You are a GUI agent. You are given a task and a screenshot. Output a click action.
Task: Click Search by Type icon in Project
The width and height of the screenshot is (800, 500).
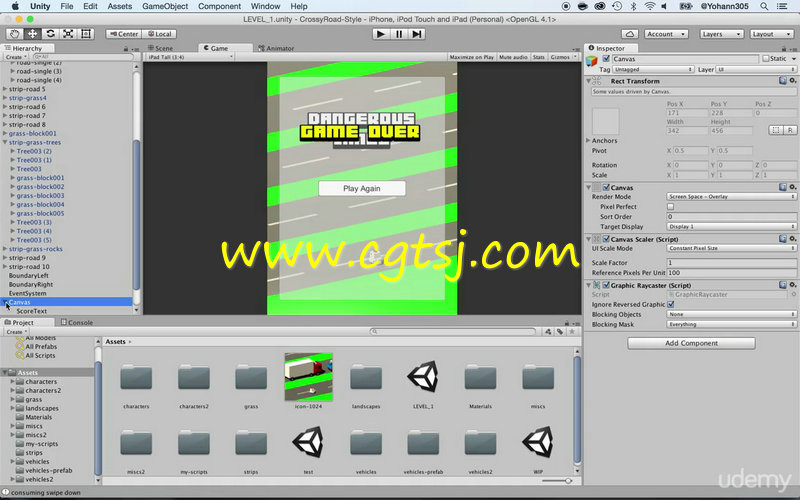pyautogui.click(x=548, y=332)
